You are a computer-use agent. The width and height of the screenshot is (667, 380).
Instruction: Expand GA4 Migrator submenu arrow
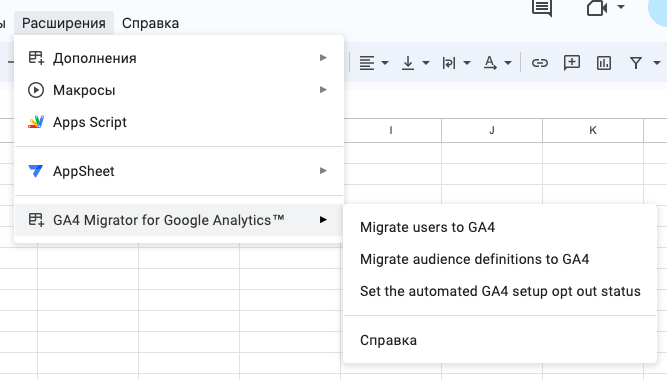pyautogui.click(x=323, y=220)
